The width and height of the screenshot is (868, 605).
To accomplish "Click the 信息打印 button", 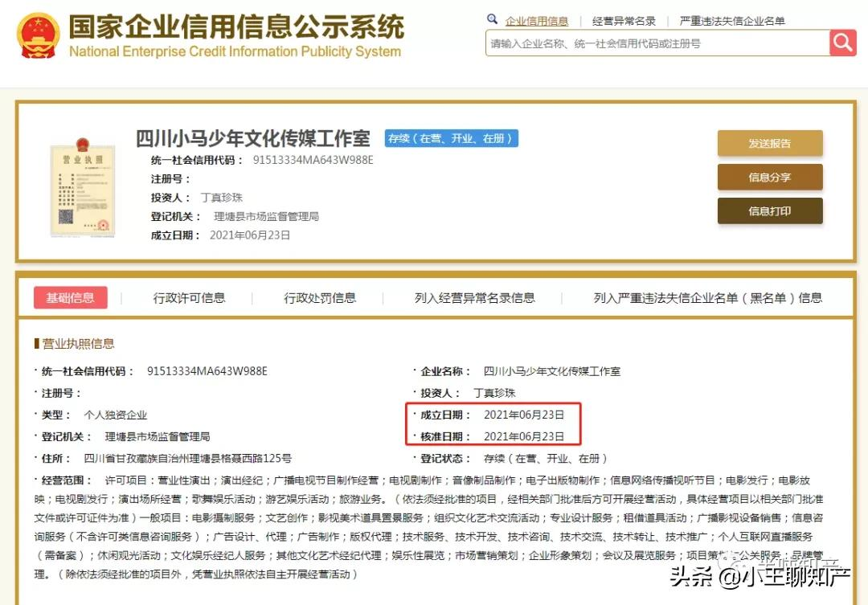I will click(770, 211).
